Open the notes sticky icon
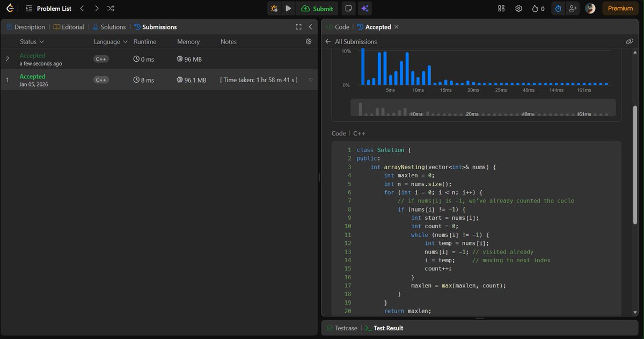The image size is (644, 339). point(348,9)
